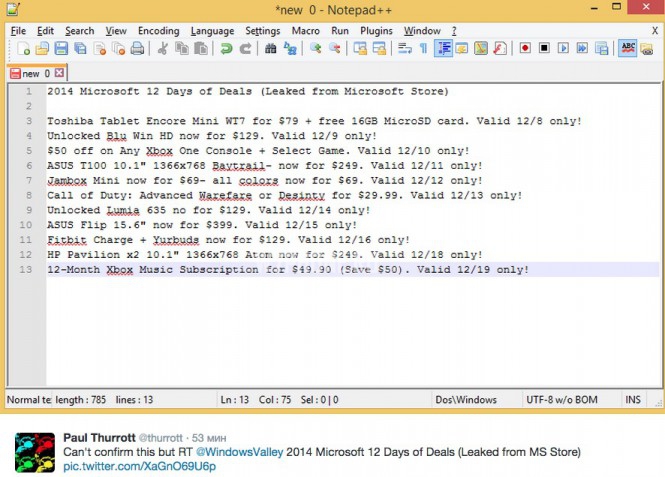Open the Edit menu
The height and width of the screenshot is (477, 665).
coord(45,31)
